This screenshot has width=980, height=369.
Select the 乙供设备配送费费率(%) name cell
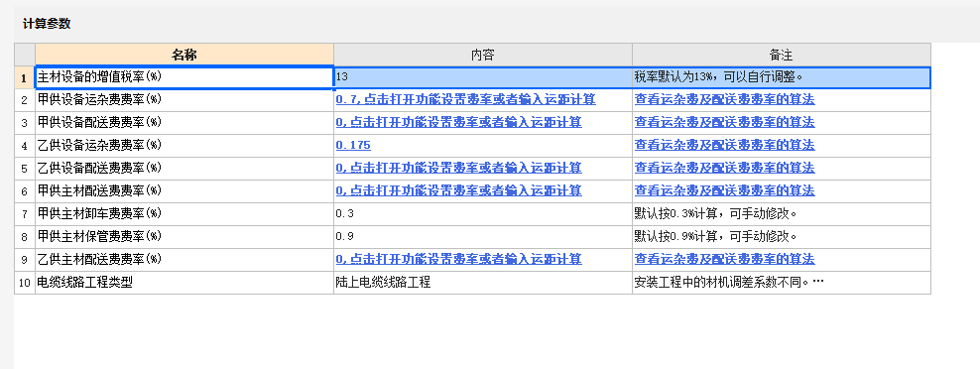tap(184, 168)
